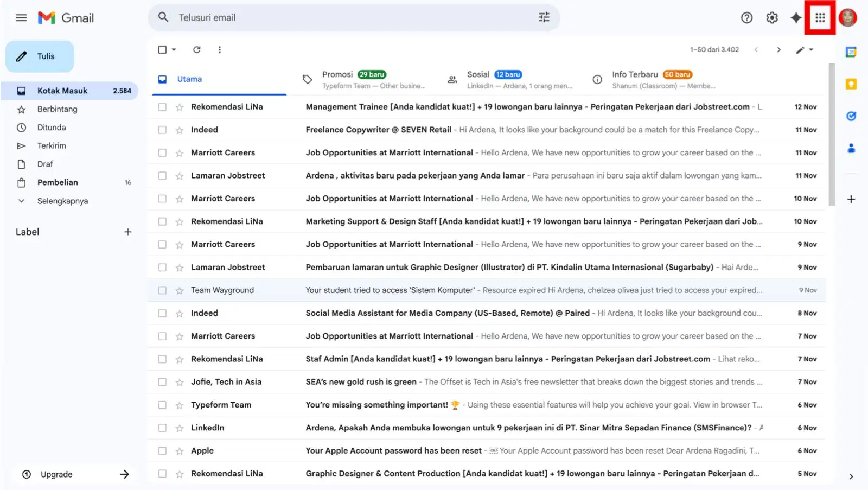Open Contacts side panel icon
The height and width of the screenshot is (490, 868).
coord(851,148)
